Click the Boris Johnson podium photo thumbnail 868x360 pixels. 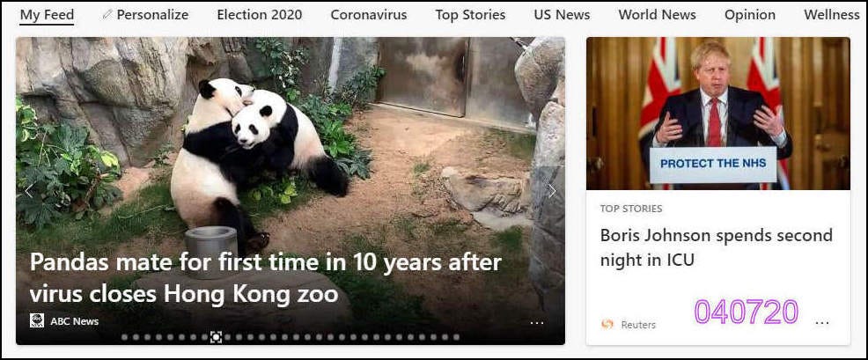click(718, 114)
